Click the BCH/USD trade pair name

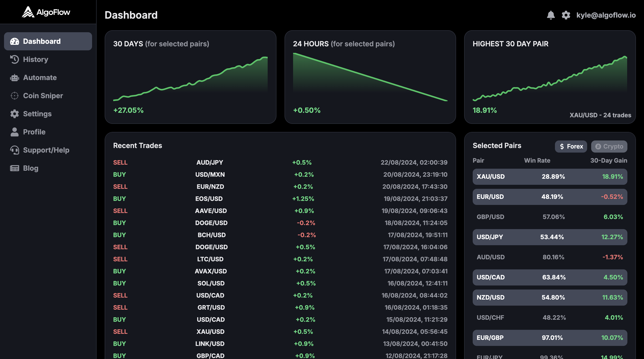(212, 235)
